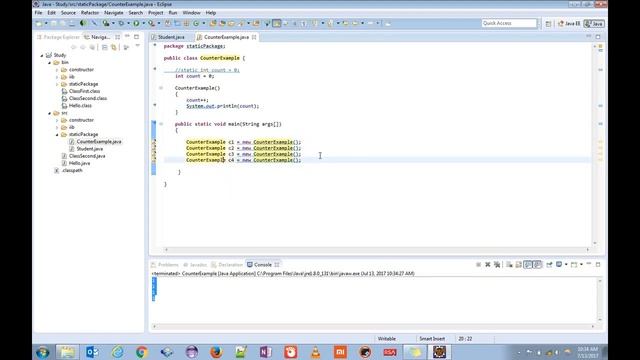Screen dimensions: 640x360
Task: Toggle Show Console on Standard Out change
Action: point(528,264)
